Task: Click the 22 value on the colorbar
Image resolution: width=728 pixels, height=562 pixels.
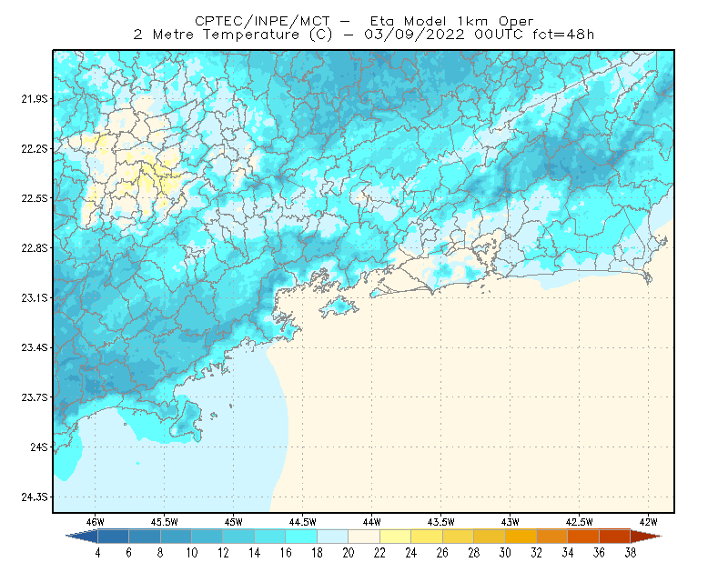Action: coord(379,553)
